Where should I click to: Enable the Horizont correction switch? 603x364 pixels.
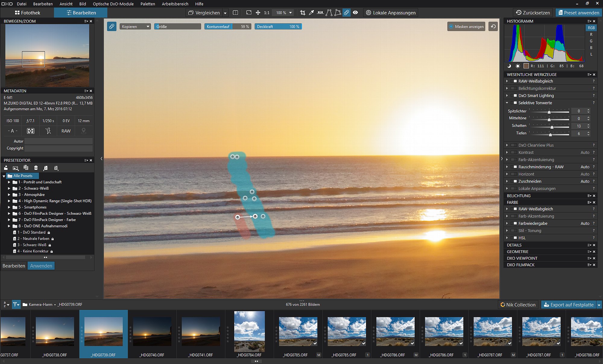[x=514, y=174]
